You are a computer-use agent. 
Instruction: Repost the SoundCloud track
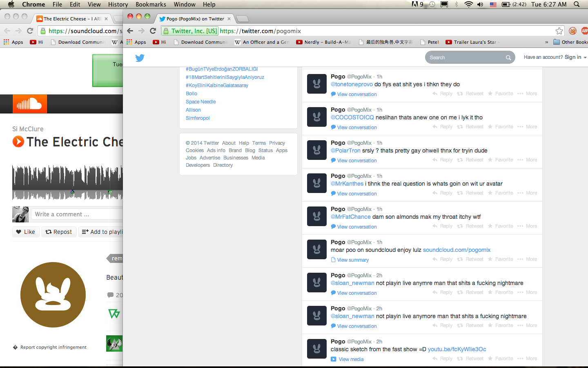59,232
